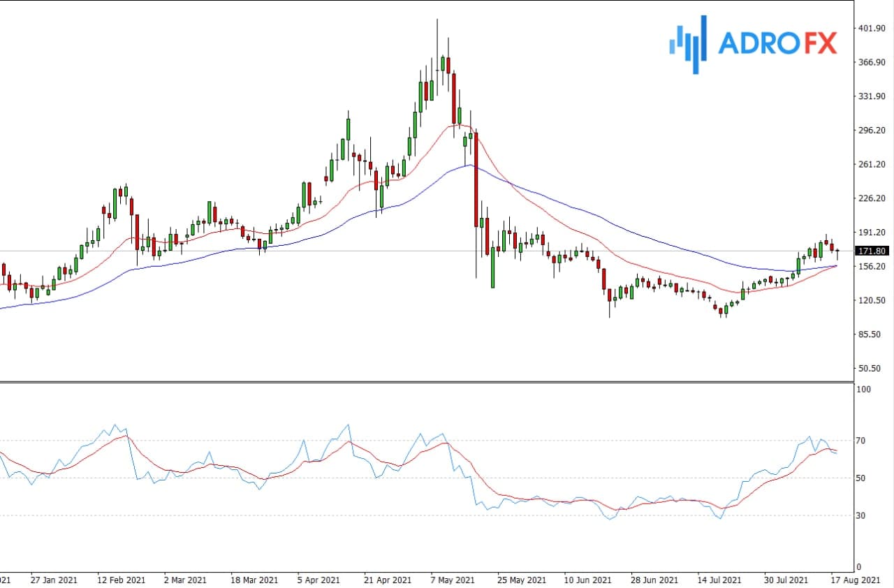Select the 17 Aug 2021 date label
This screenshot has width=894, height=588.
857,580
